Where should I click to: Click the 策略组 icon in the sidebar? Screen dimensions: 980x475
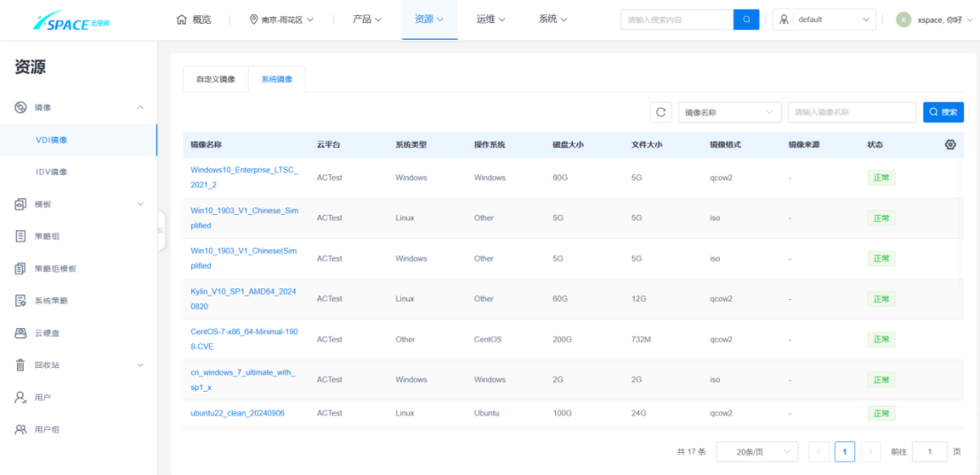click(x=20, y=236)
